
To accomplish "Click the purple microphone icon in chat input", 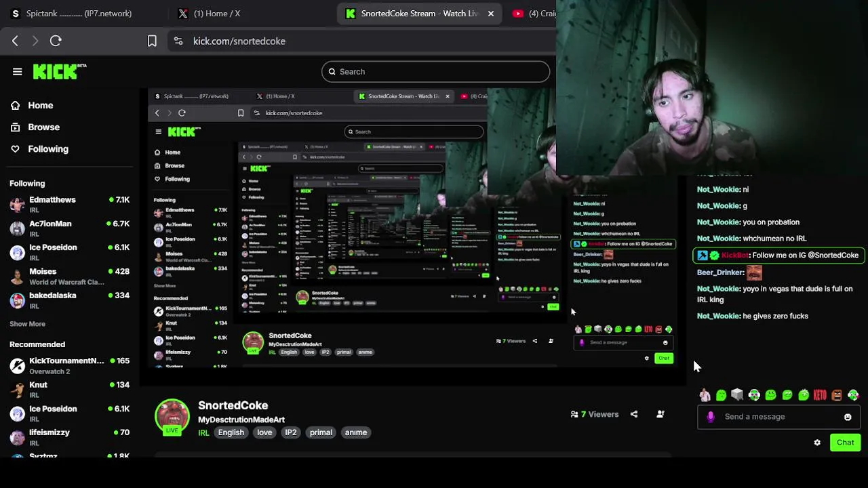I will pos(711,417).
